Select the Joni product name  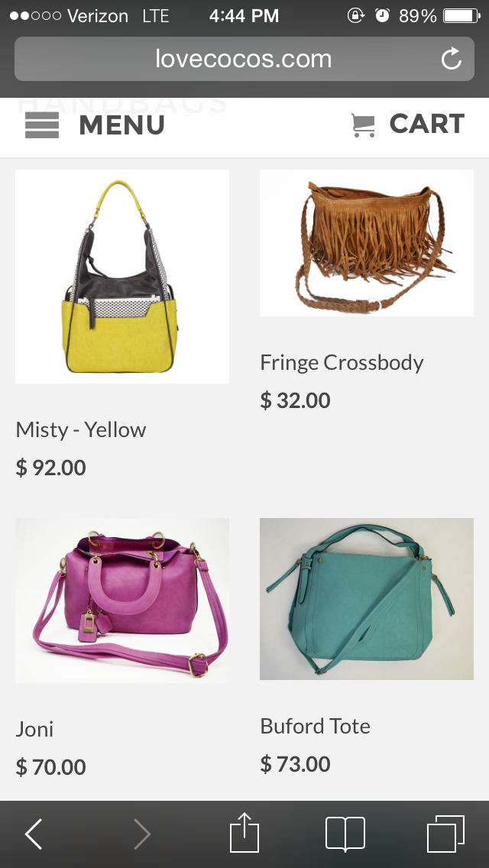(34, 728)
